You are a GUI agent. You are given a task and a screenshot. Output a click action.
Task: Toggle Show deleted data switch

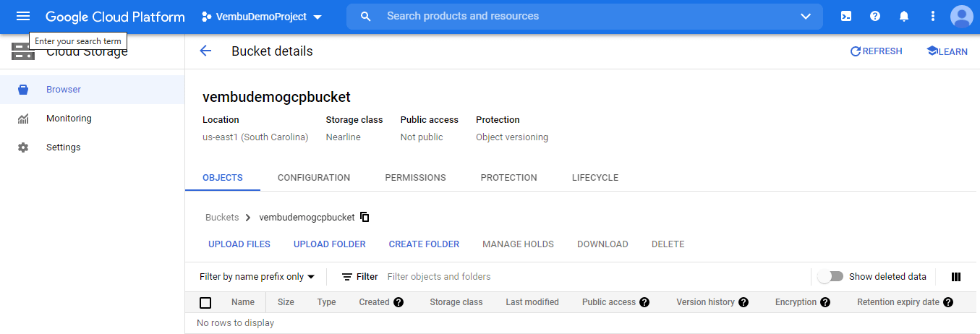point(830,276)
